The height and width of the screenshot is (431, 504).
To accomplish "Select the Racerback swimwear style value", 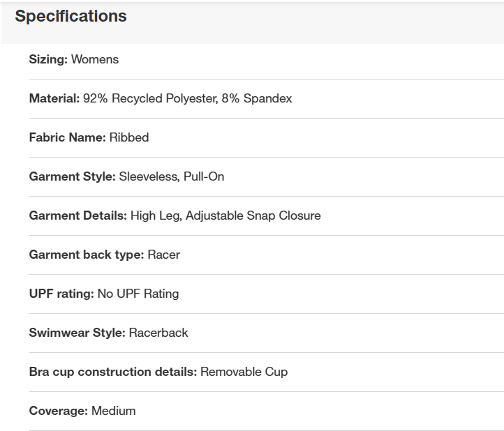I will pyautogui.click(x=158, y=333).
